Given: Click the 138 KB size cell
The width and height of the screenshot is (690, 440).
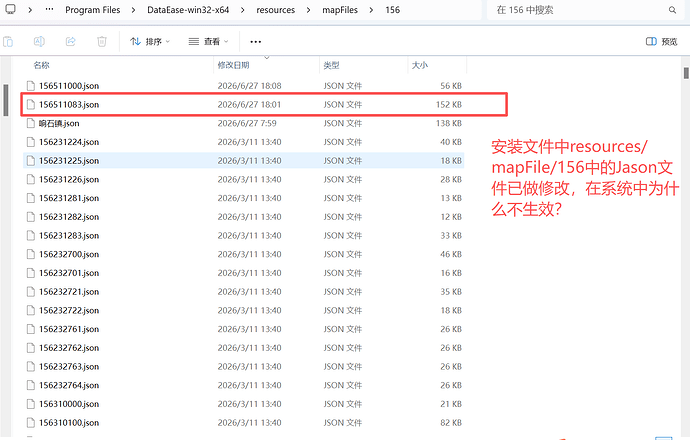Looking at the screenshot, I should [x=448, y=123].
